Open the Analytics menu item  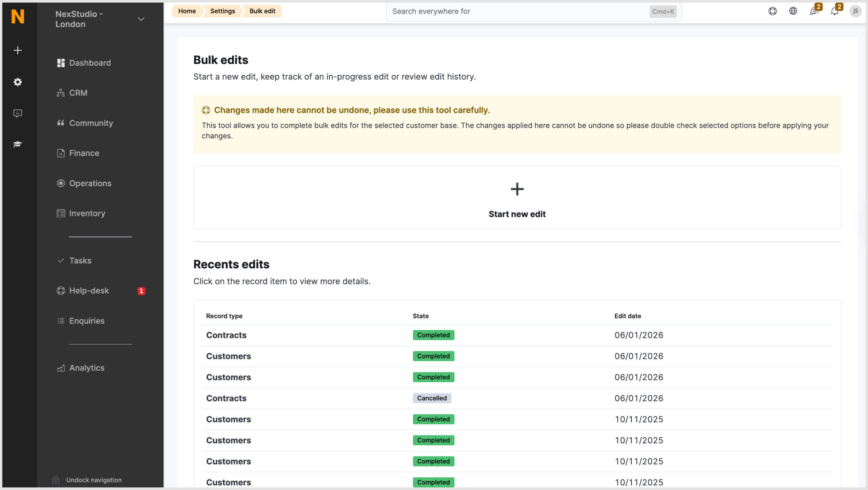tap(87, 368)
